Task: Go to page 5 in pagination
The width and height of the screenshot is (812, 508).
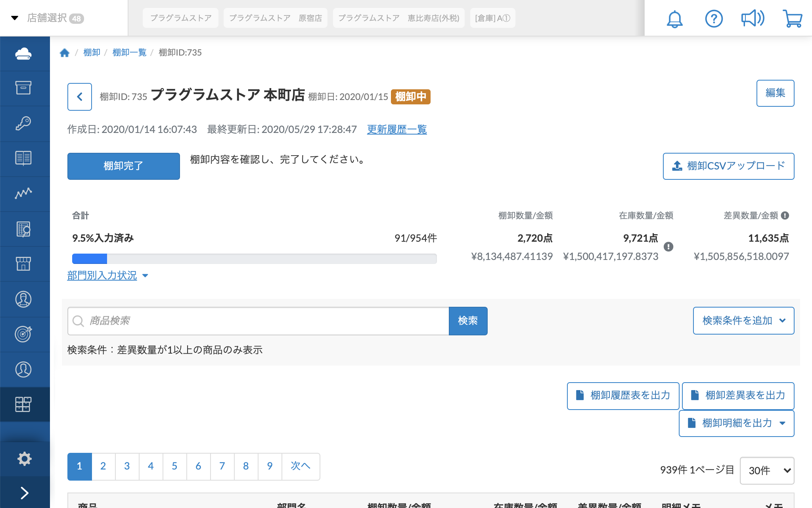Action: click(x=174, y=466)
